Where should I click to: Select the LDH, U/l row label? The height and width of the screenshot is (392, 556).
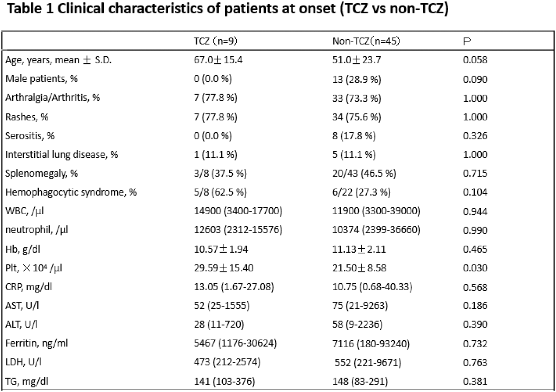(23, 362)
